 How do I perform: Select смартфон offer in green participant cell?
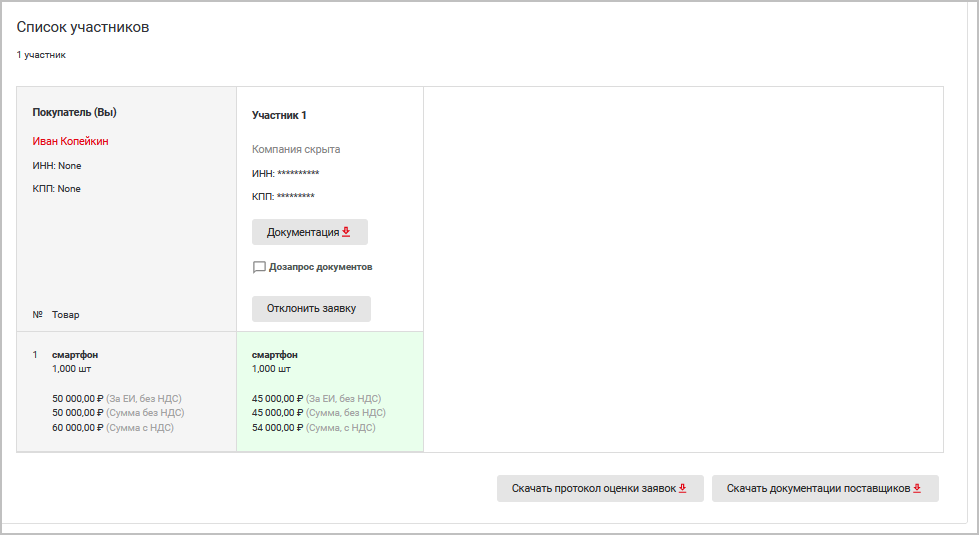[275, 355]
